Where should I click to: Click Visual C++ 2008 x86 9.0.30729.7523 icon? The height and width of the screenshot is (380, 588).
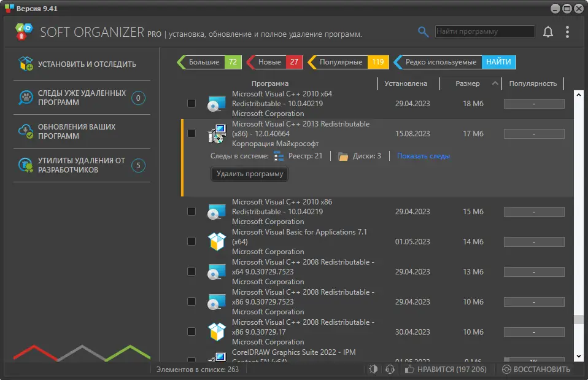(217, 301)
